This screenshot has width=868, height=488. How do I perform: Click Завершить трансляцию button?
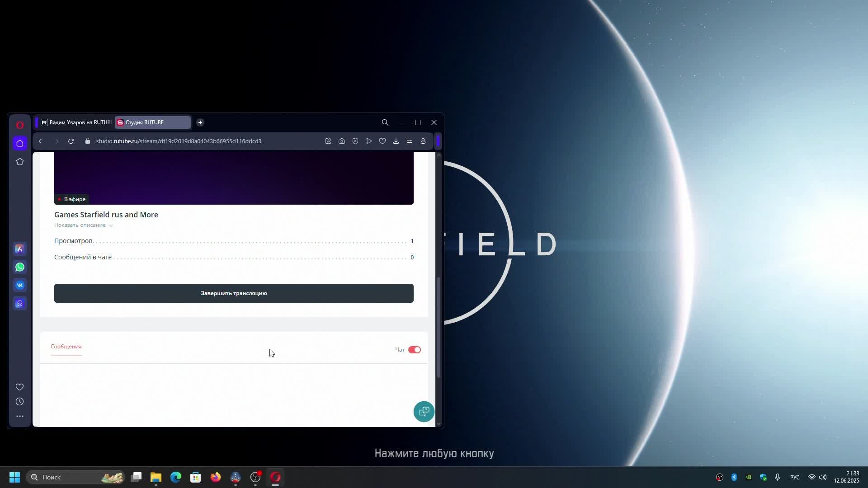pos(234,293)
